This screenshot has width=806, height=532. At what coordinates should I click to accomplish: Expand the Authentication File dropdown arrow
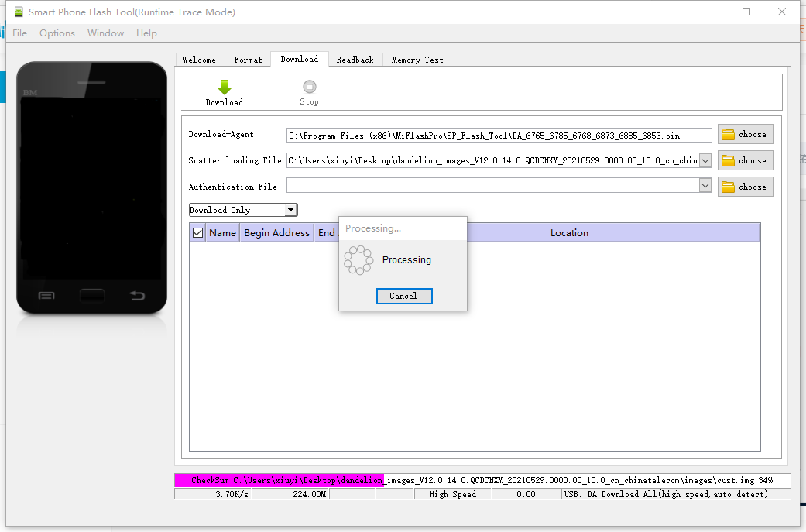click(705, 185)
